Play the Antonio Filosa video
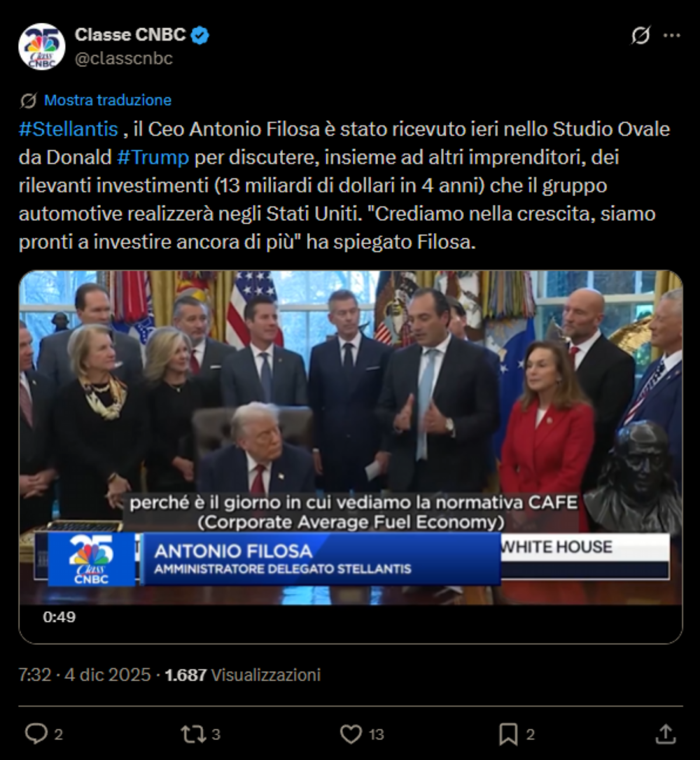The image size is (700, 760). [351, 438]
